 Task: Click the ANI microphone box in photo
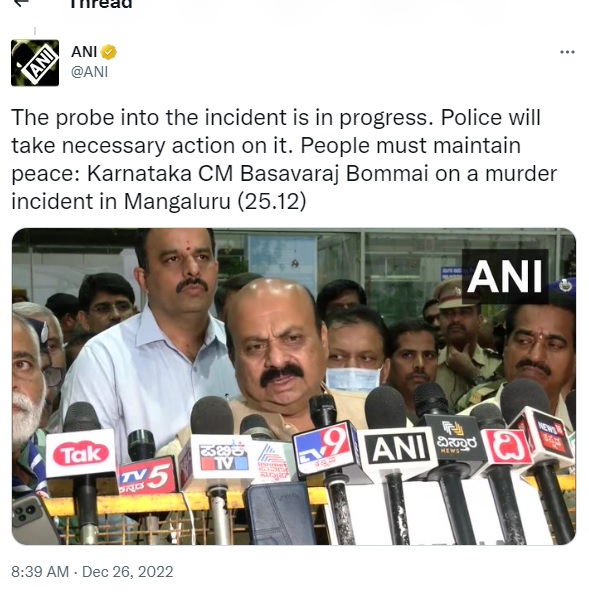(398, 449)
